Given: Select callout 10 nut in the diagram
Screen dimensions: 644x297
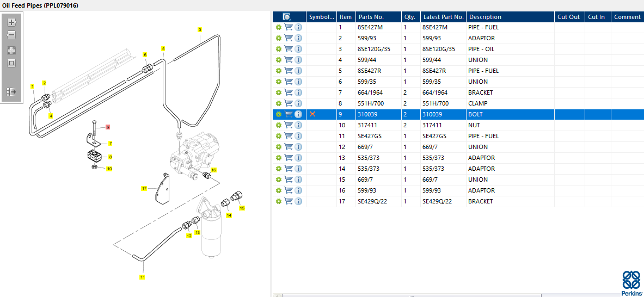Looking at the screenshot, I should point(109,168).
